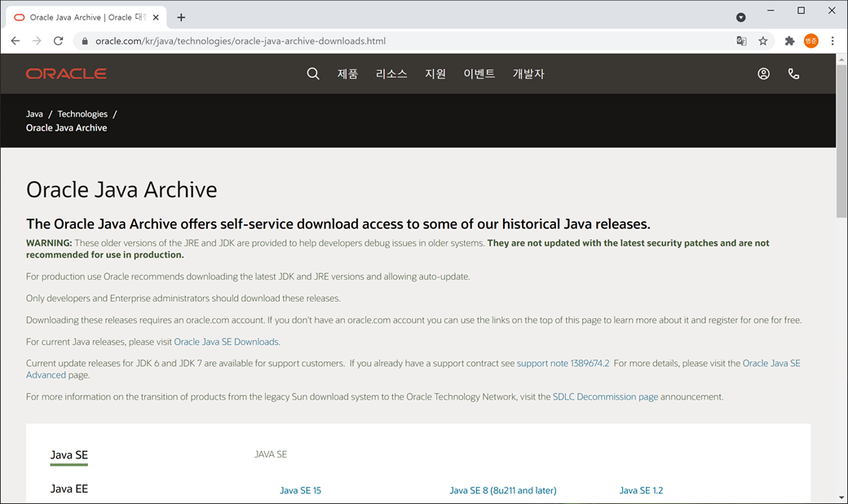Click scrollbar down arrow

point(841,497)
